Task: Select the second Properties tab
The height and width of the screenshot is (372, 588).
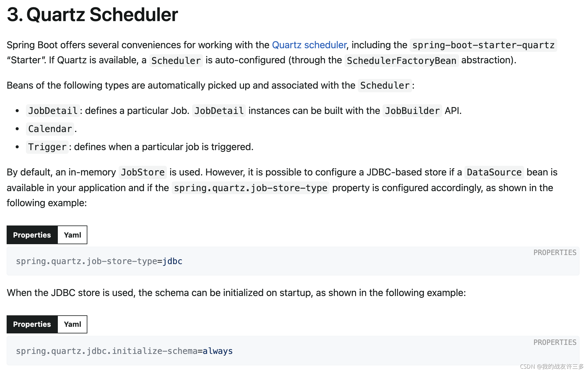Action: (x=32, y=324)
